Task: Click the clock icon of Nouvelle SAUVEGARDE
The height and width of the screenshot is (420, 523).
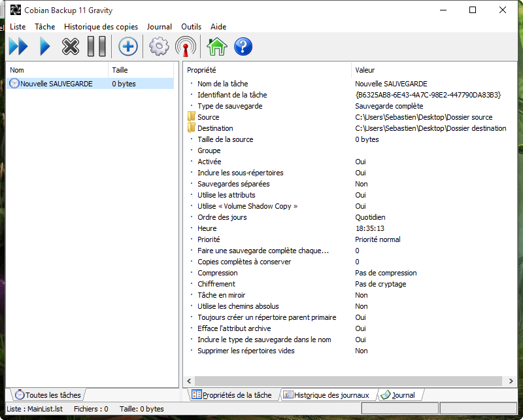Action: click(14, 83)
